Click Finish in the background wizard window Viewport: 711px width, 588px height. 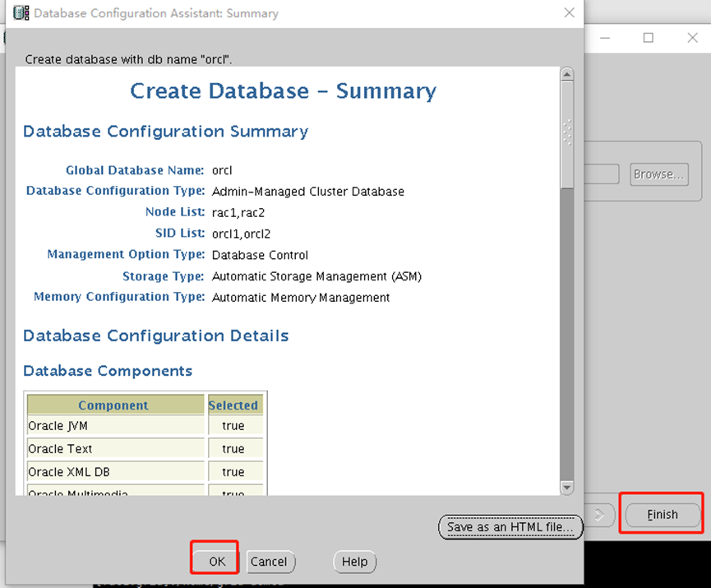662,515
